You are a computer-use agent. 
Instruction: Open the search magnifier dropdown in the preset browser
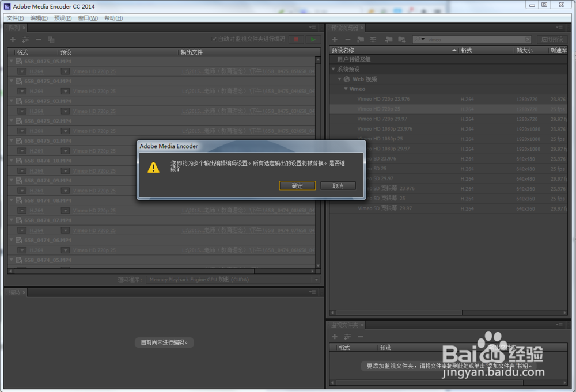click(419, 39)
